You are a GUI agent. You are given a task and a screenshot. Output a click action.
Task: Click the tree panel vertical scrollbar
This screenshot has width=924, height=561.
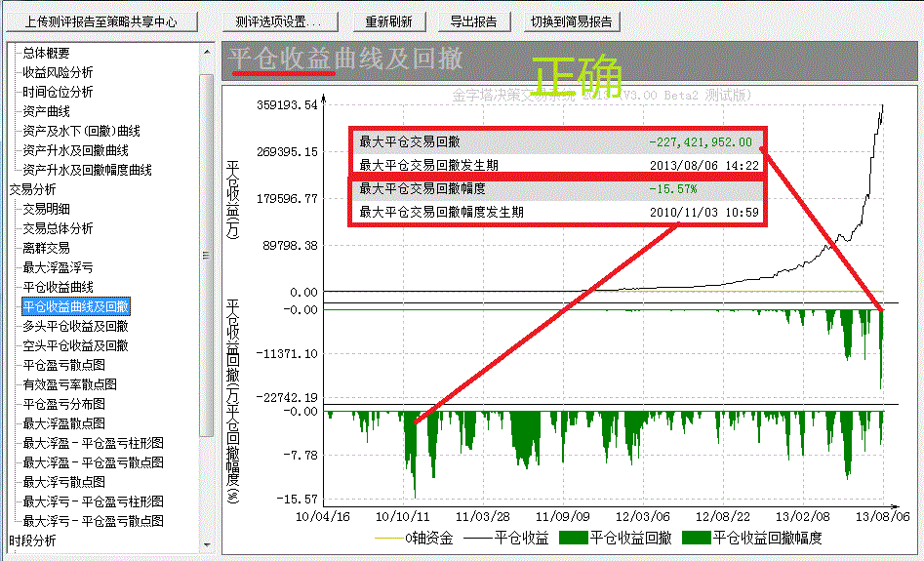coord(206,254)
